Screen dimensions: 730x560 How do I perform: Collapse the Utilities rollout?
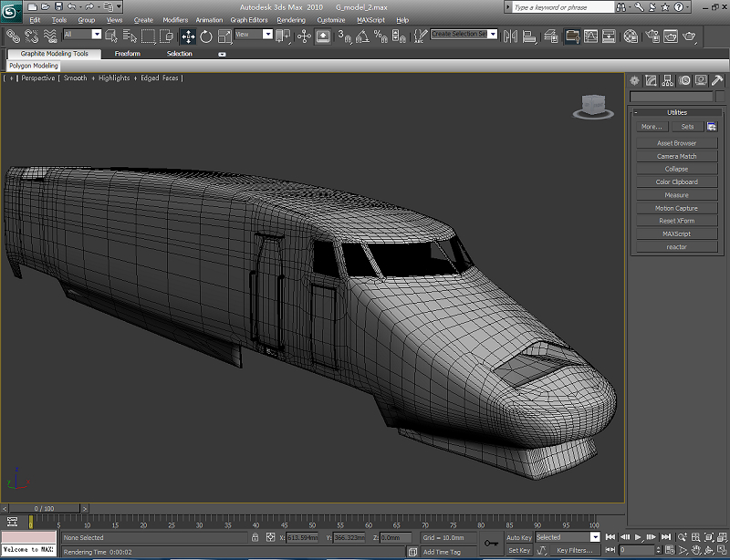click(676, 112)
